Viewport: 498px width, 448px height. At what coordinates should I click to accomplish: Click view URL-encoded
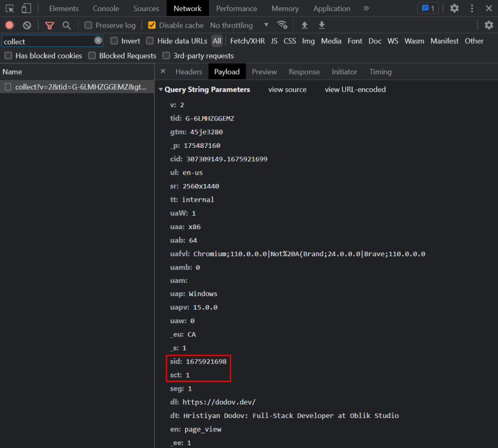tap(355, 89)
